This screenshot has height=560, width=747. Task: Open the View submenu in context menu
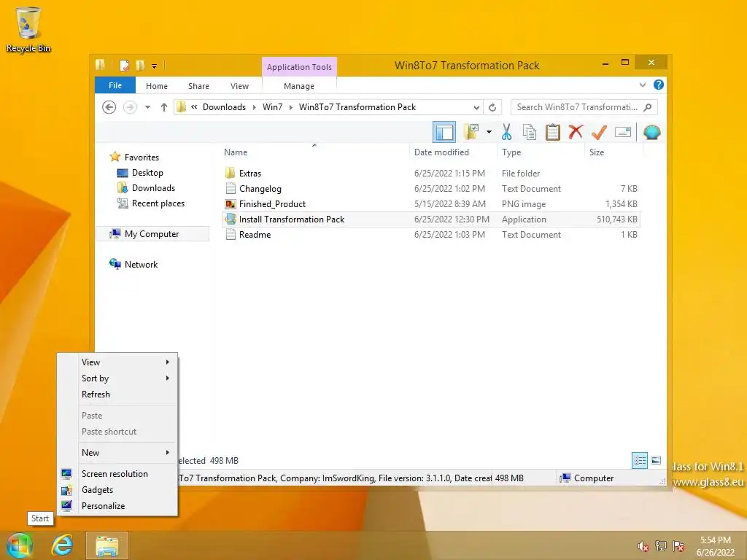click(117, 362)
